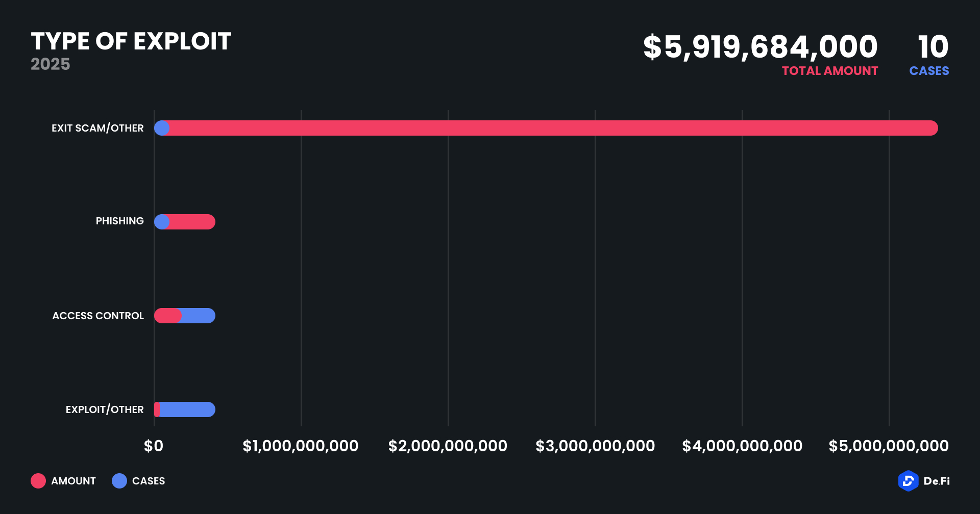Click the blue cases dot on Exit Scam bar
The height and width of the screenshot is (514, 980).
[x=162, y=128]
